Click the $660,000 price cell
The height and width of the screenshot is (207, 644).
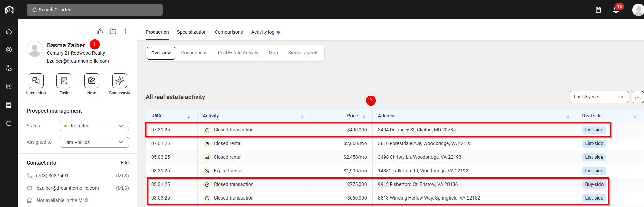tap(357, 198)
